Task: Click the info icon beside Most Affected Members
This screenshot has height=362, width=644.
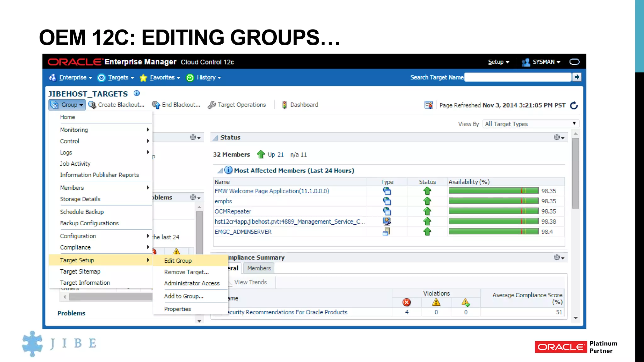Action: 228,170
